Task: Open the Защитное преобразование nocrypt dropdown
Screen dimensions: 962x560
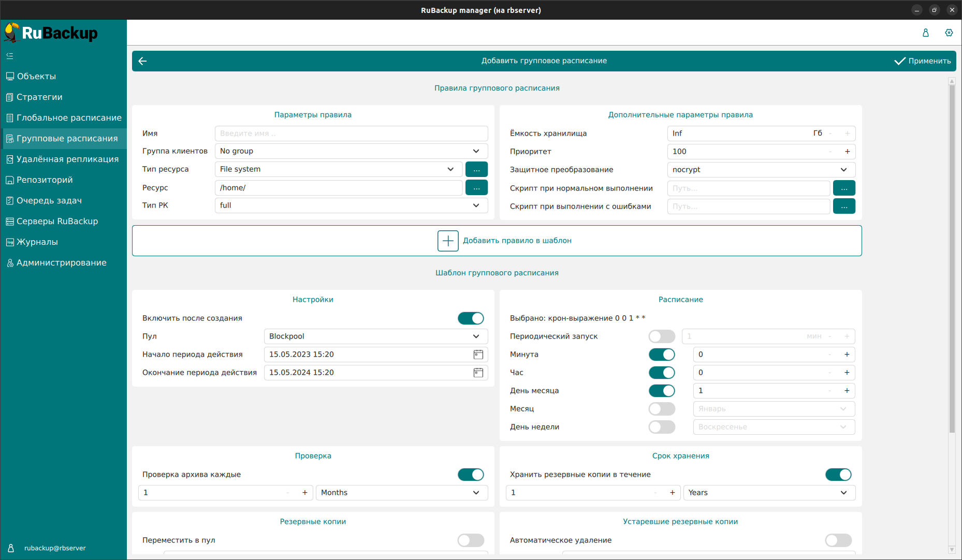Action: click(x=761, y=170)
